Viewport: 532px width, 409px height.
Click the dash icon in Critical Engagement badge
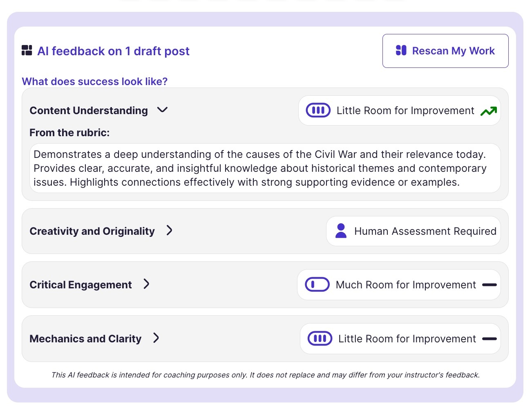[x=489, y=285]
